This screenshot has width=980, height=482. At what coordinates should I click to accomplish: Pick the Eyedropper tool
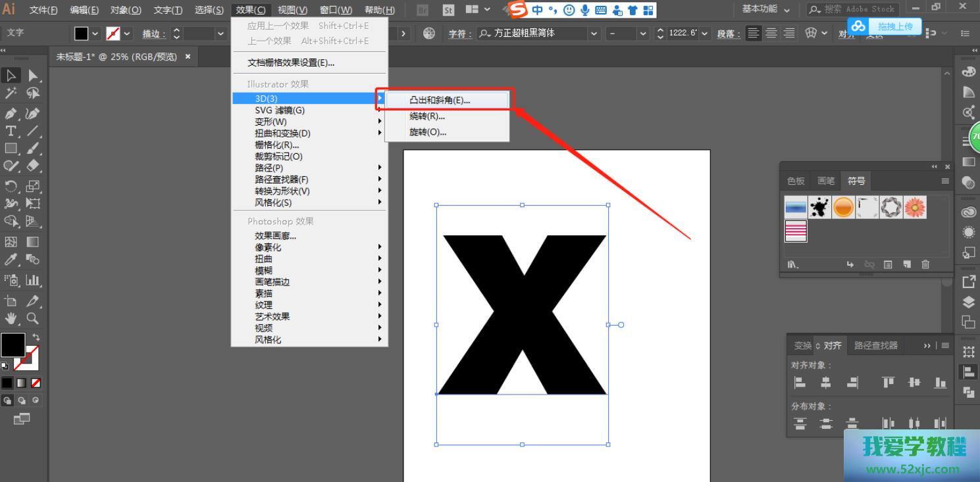[x=11, y=260]
